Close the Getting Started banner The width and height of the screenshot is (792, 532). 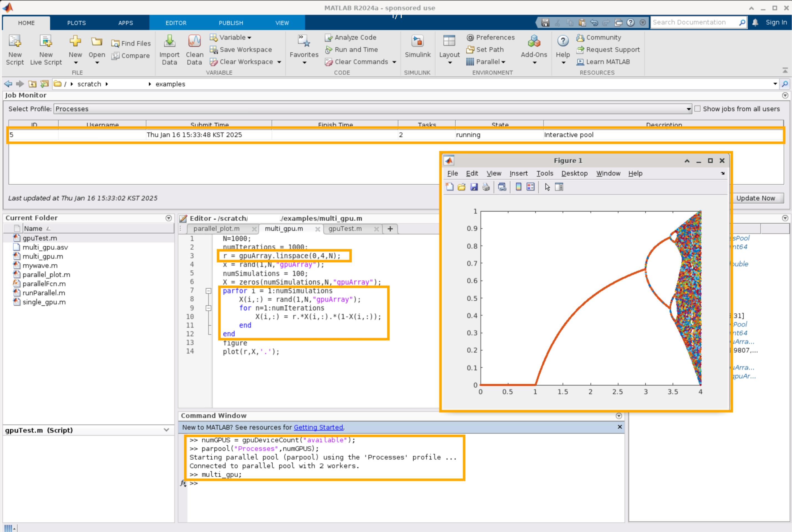620,427
